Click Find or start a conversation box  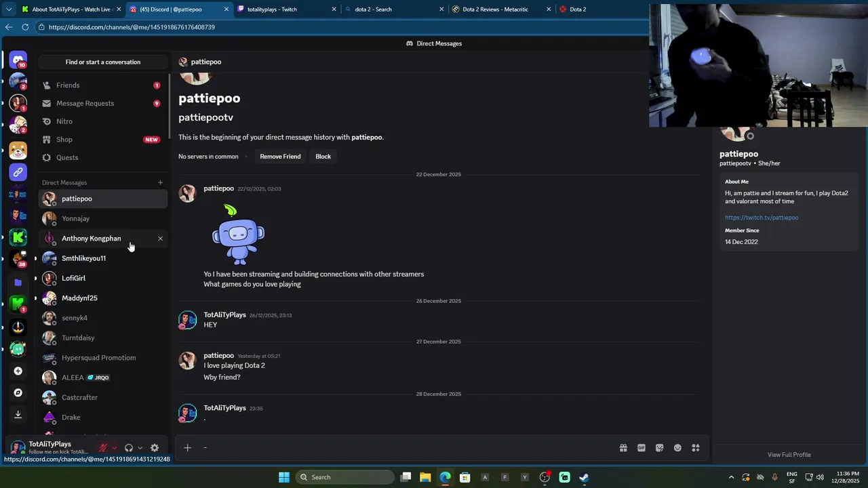103,62
